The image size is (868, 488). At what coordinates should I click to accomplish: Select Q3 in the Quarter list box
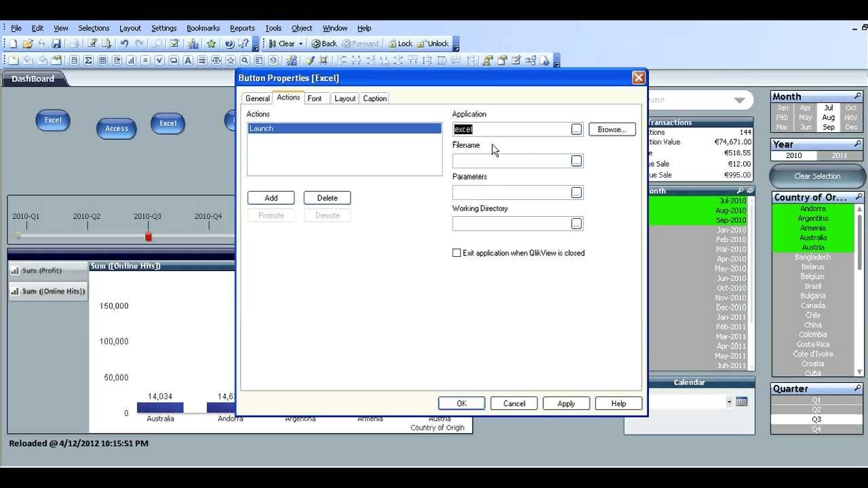tap(816, 419)
